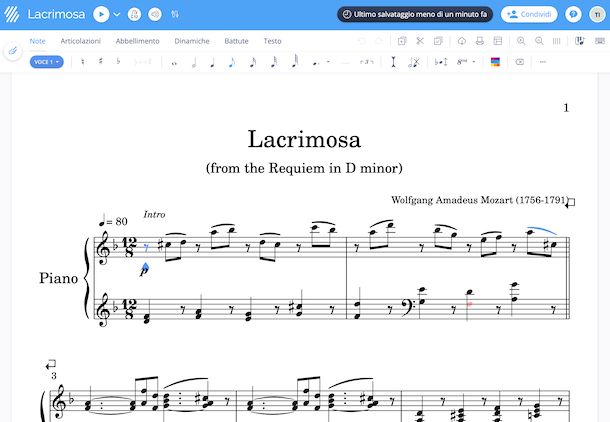Open the note color swatch
Screen dimensions: 610x422
[x=495, y=62]
